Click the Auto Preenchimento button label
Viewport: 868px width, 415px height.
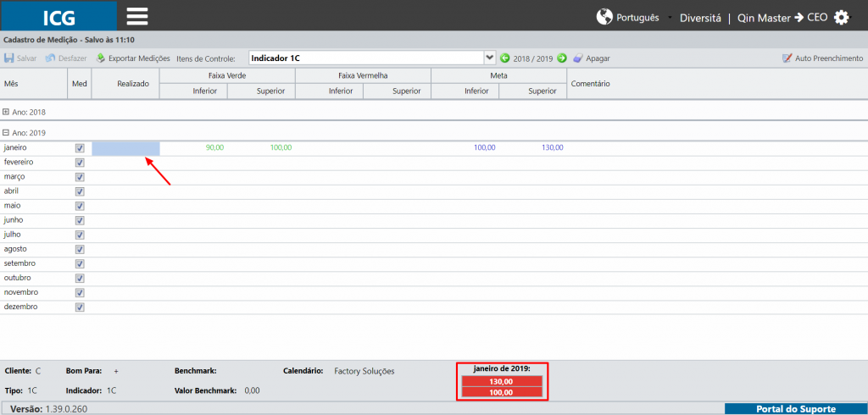[829, 58]
